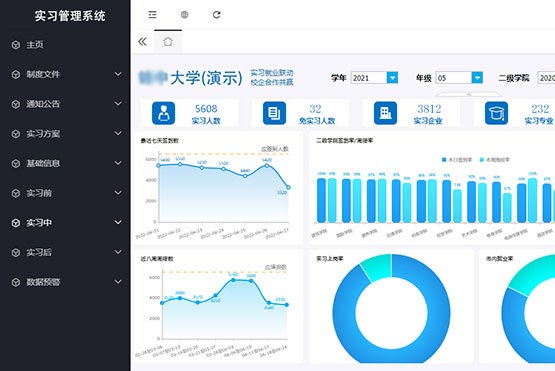Expand the 实习中 chevron
The image size is (555, 371).
(x=118, y=222)
